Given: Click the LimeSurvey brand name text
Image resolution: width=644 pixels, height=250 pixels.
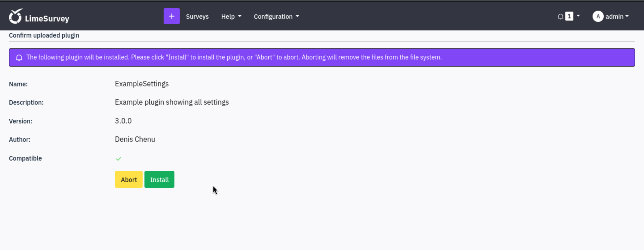Looking at the screenshot, I should [47, 19].
